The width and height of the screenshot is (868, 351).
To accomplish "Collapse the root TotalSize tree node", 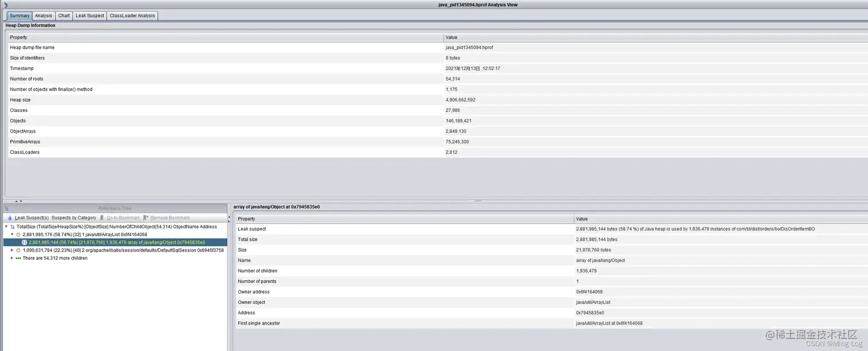I will 6,226.
